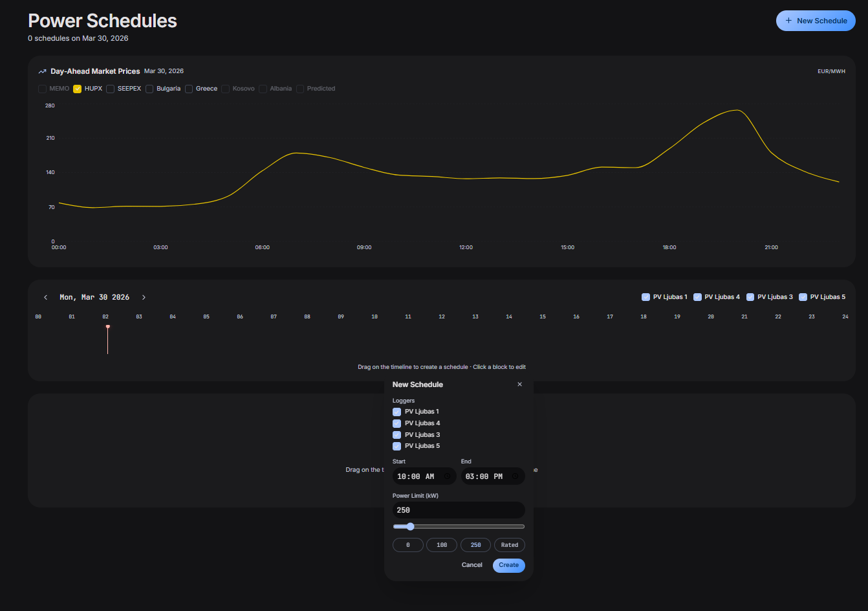Enable the Greece market checkbox

(190, 89)
